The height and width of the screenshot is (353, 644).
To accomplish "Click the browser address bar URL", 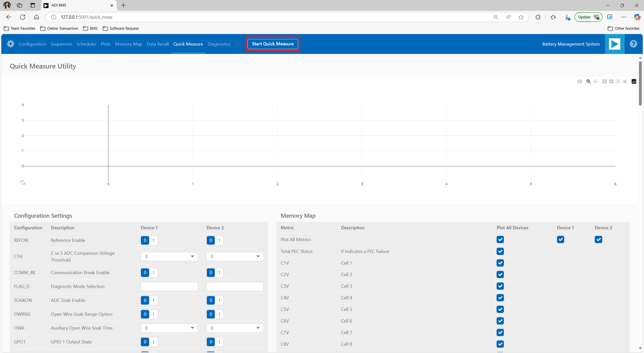I will (x=87, y=17).
